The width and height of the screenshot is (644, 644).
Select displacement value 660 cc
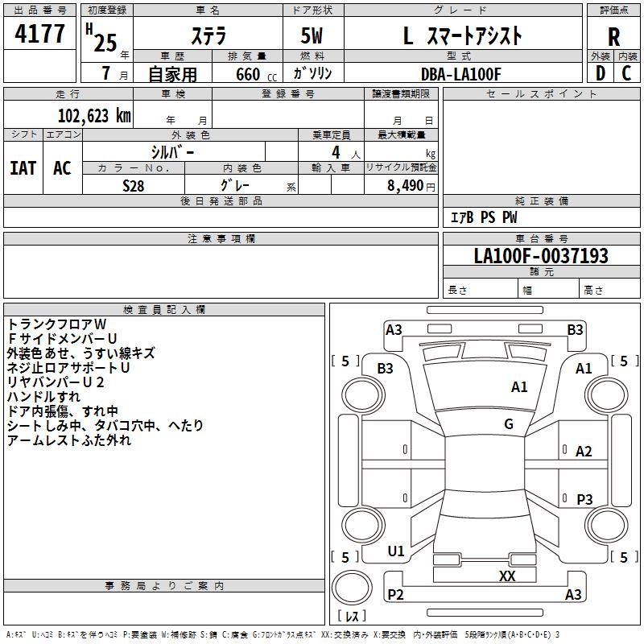[x=256, y=74]
